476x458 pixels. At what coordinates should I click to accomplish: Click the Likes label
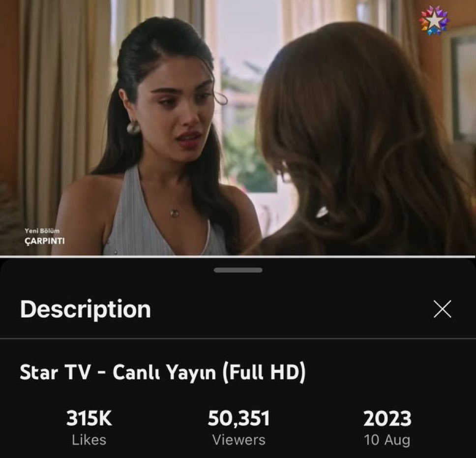coord(89,440)
